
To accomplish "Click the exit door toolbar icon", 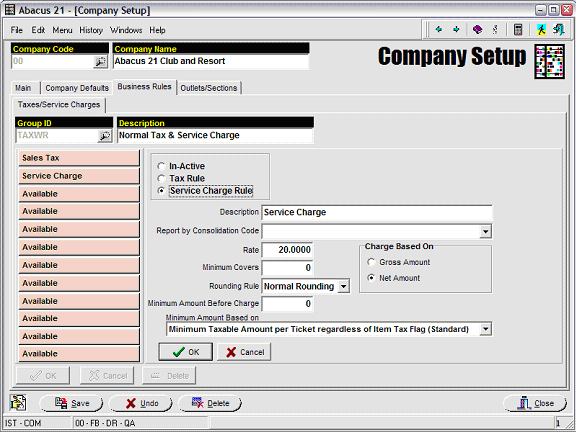I will (x=559, y=29).
